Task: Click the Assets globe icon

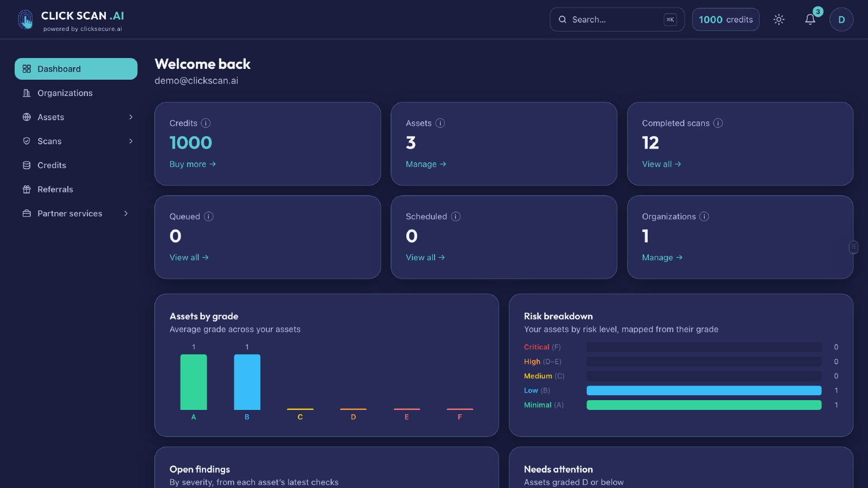Action: [x=27, y=117]
